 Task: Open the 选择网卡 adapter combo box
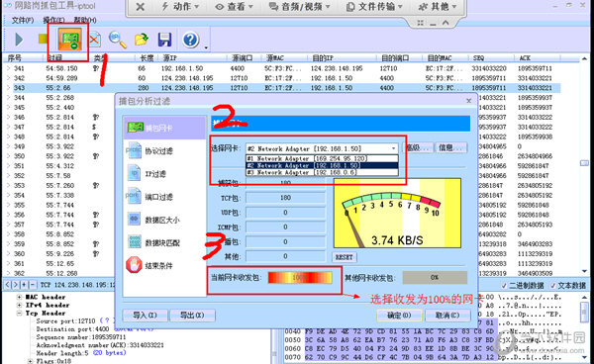coord(322,148)
